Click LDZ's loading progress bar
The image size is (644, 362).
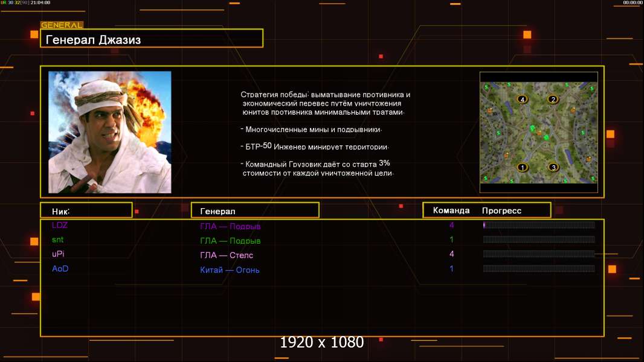click(539, 224)
